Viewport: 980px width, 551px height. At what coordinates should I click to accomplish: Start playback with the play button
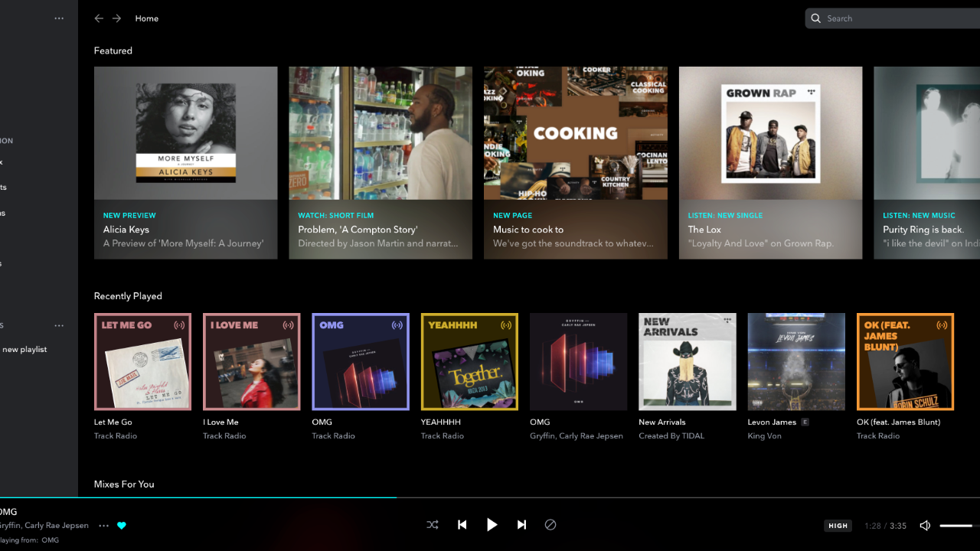point(492,525)
